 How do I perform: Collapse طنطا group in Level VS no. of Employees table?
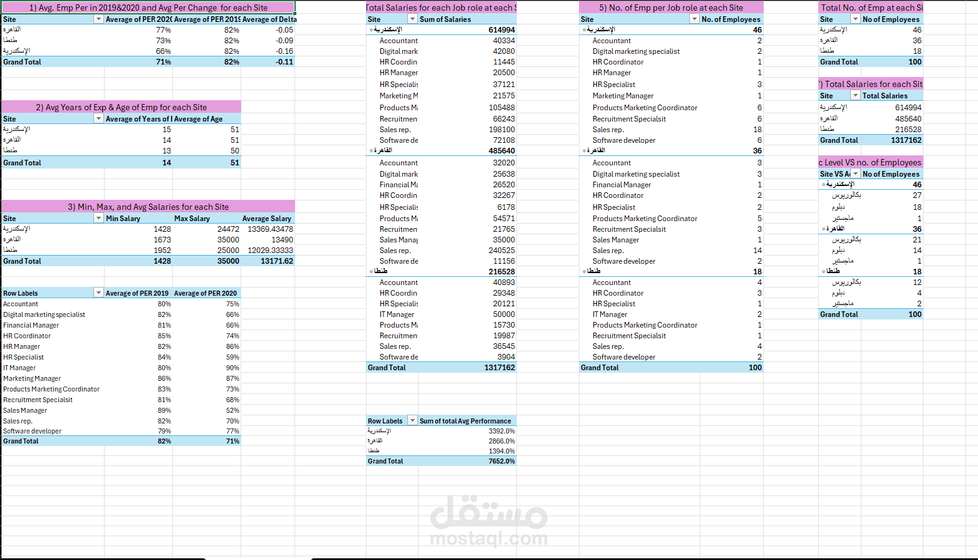(823, 272)
